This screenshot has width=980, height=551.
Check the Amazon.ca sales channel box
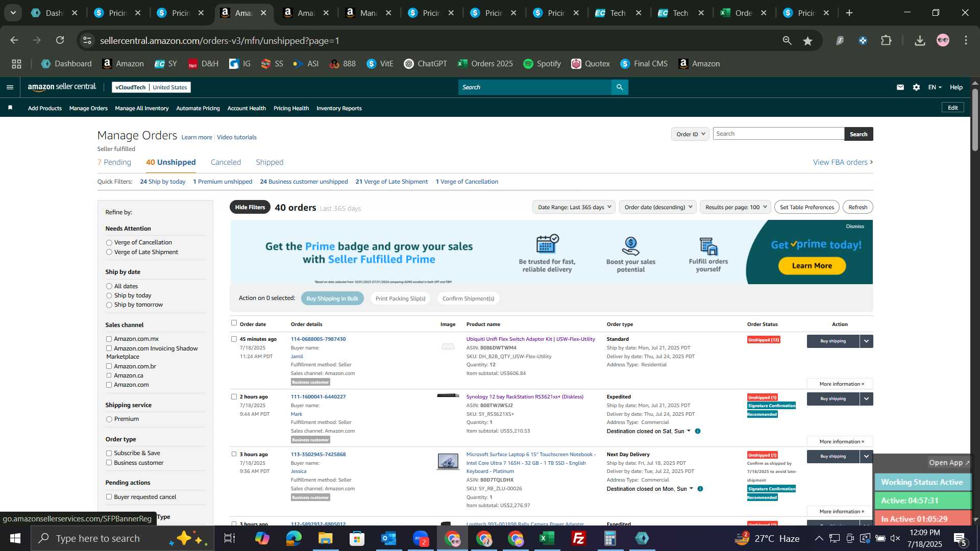pyautogui.click(x=109, y=375)
